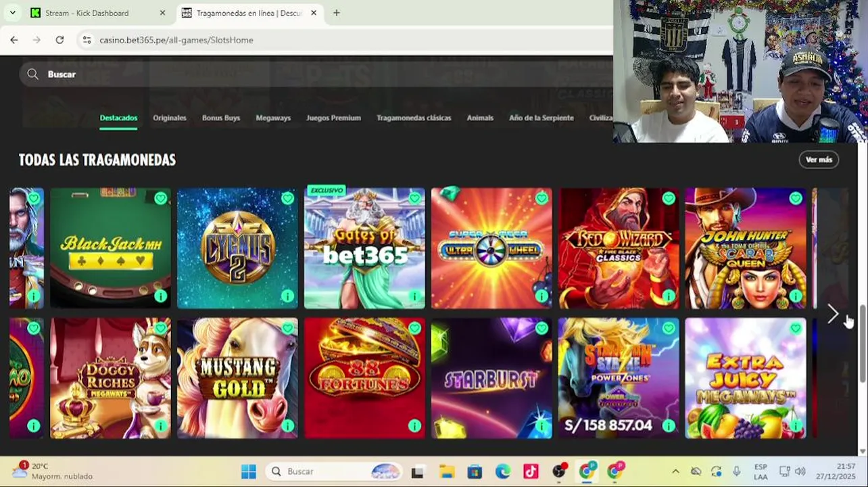
Task: Open Super Fire Blaze Ultra Wheel game
Action: click(491, 248)
